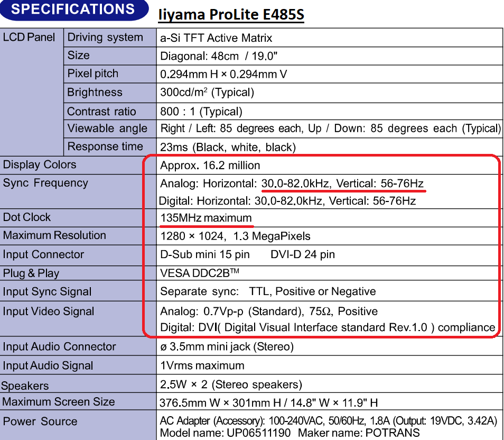Select the "LCD Panel" label
The height and width of the screenshot is (440, 504).
tap(29, 38)
